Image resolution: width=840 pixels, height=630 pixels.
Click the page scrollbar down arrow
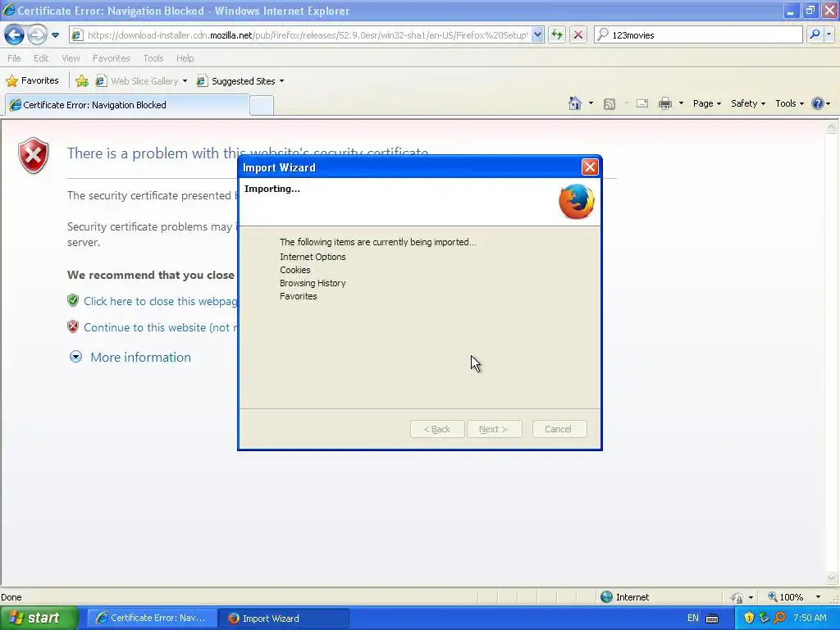pyautogui.click(x=832, y=578)
